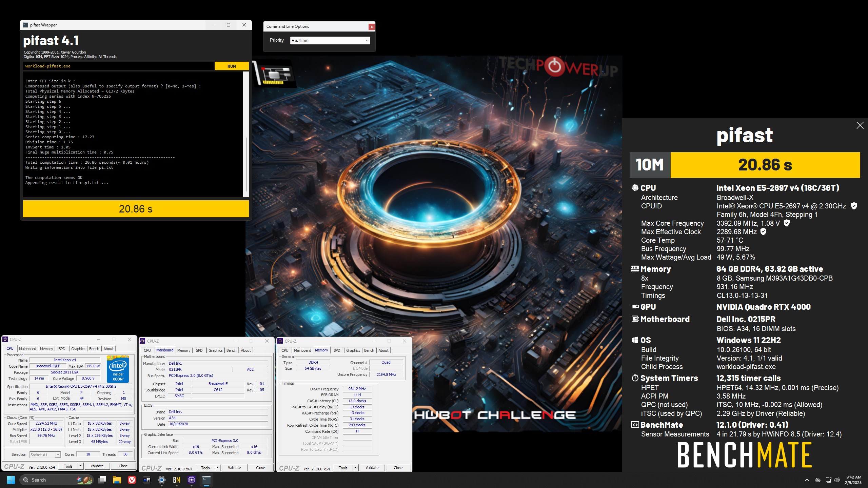Click the GPU card icon in BenchMate panel
This screenshot has width=868, height=488.
tap(635, 307)
